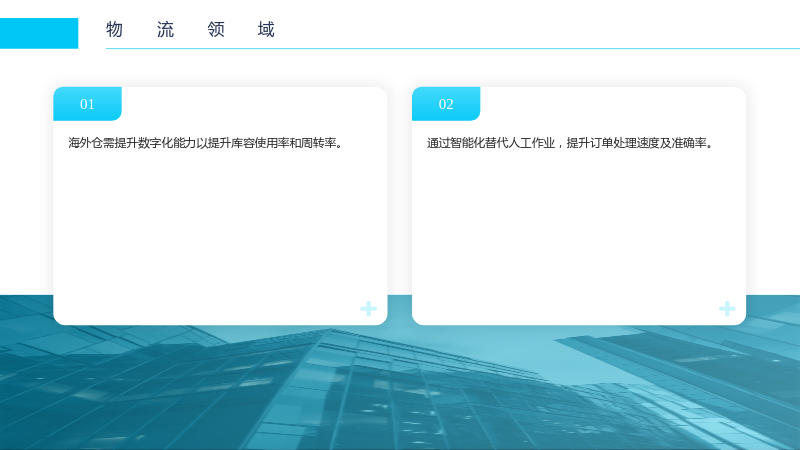Screen dimensions: 800x450
Task: Click the character 域 in the title
Action: coord(266,30)
